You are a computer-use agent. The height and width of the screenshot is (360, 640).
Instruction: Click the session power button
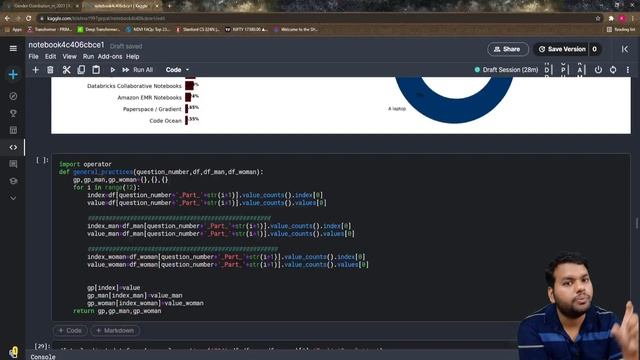(x=598, y=70)
